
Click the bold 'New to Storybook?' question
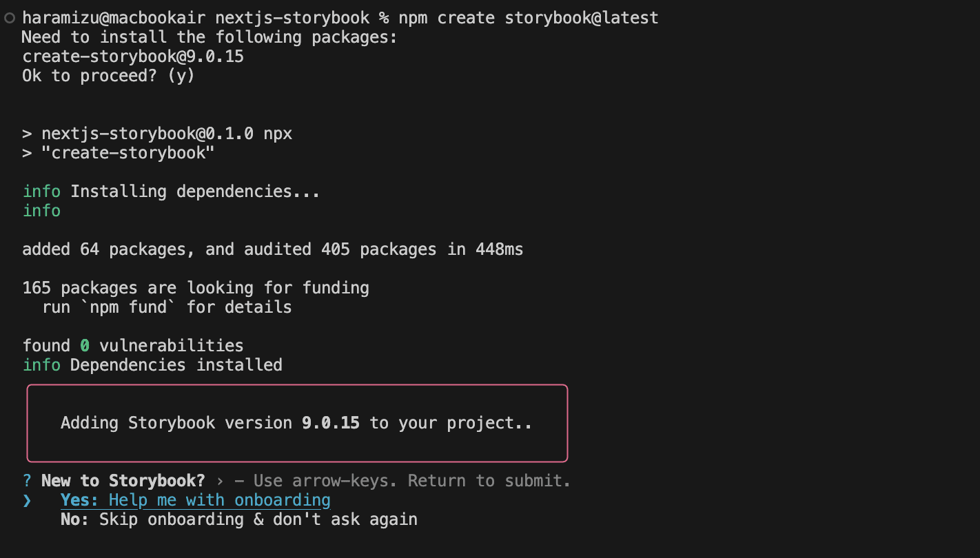(123, 480)
